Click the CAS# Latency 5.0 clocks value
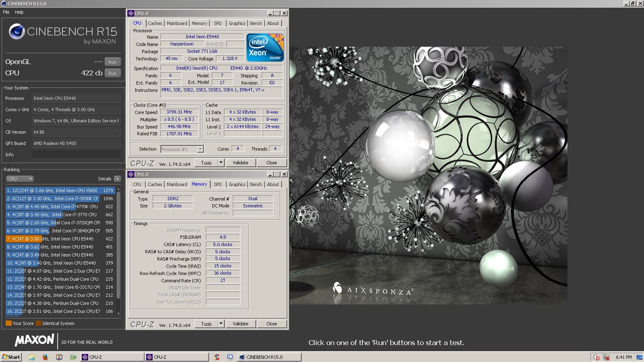644x362 pixels. coord(223,244)
